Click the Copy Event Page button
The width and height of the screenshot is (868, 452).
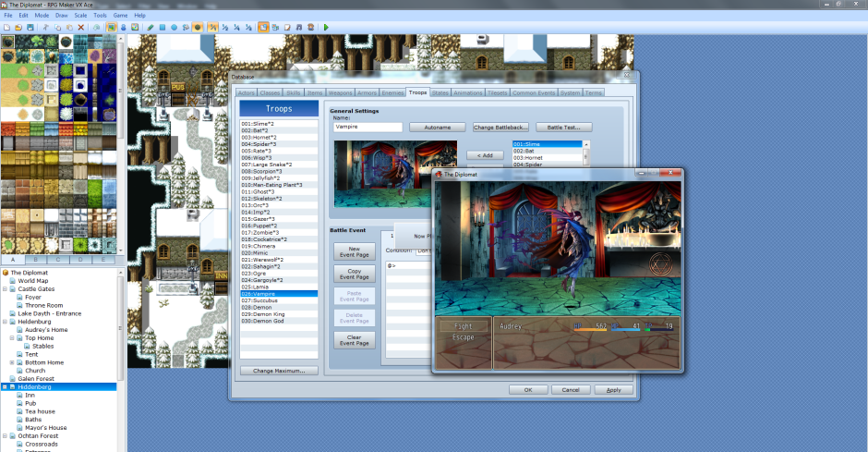point(355,275)
